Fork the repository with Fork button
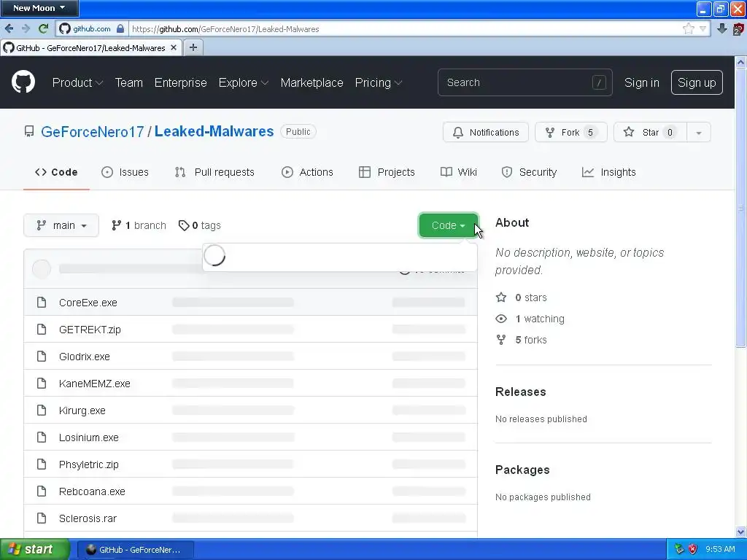747x560 pixels. (570, 133)
